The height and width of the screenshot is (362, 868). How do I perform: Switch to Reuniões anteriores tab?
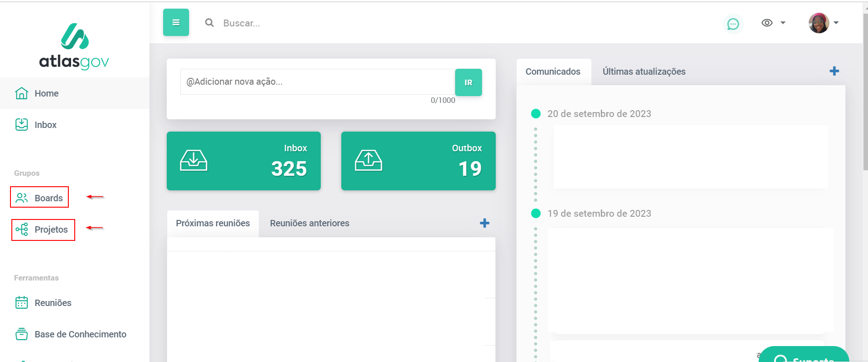309,223
